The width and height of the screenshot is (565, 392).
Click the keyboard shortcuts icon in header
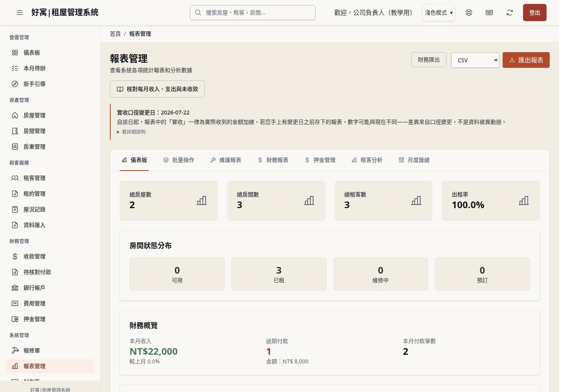(x=489, y=13)
